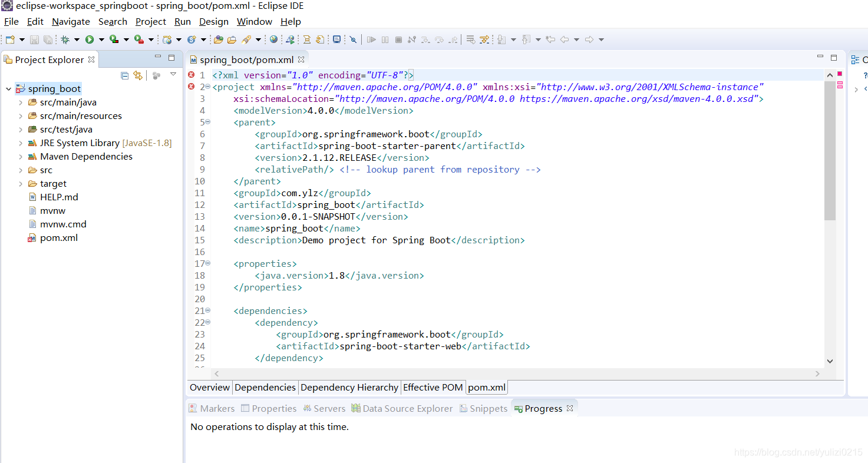868x463 pixels.
Task: Collapse the spring_boot project node
Action: click(x=8, y=89)
